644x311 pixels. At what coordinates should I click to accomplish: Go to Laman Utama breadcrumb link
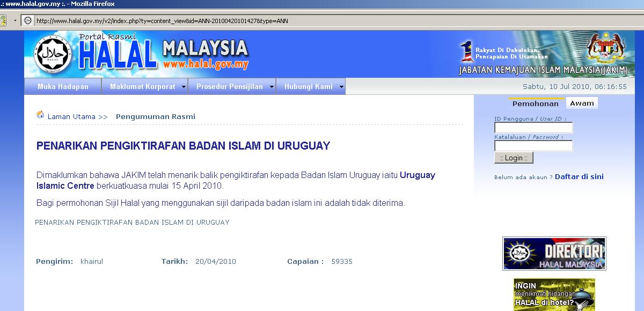71,116
